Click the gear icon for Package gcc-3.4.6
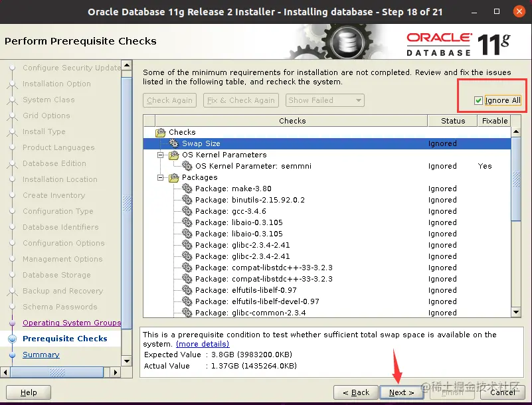Screen dimensions: 532x405 pos(187,211)
